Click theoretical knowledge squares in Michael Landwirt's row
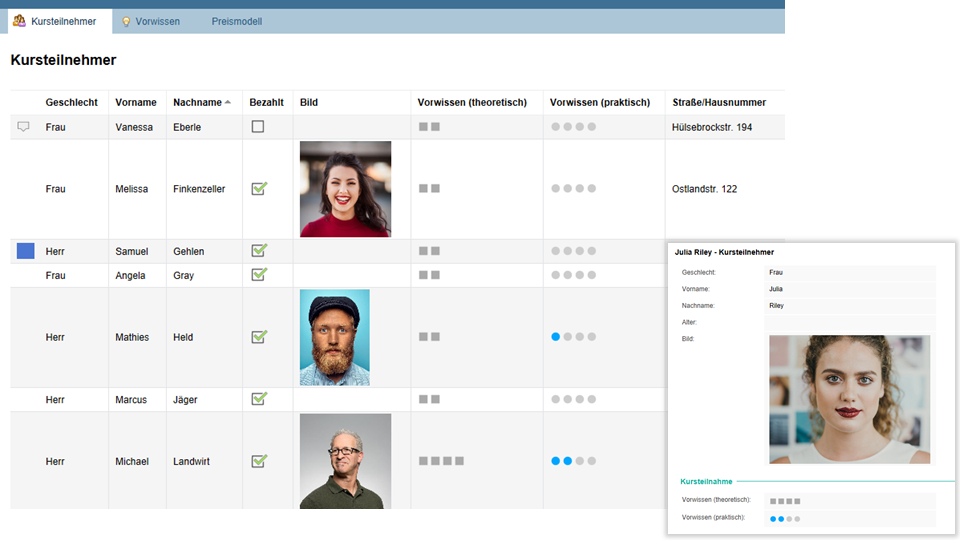This screenshot has width=960, height=540. [x=441, y=461]
